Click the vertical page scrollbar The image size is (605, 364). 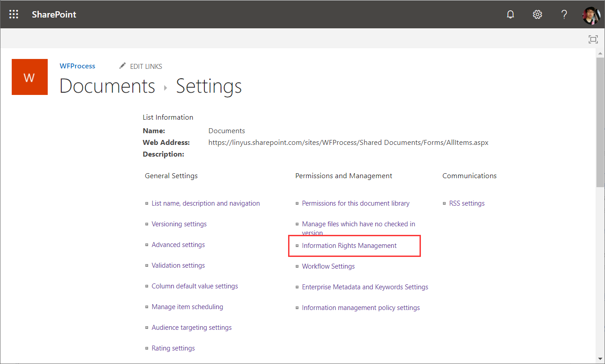coord(600,121)
